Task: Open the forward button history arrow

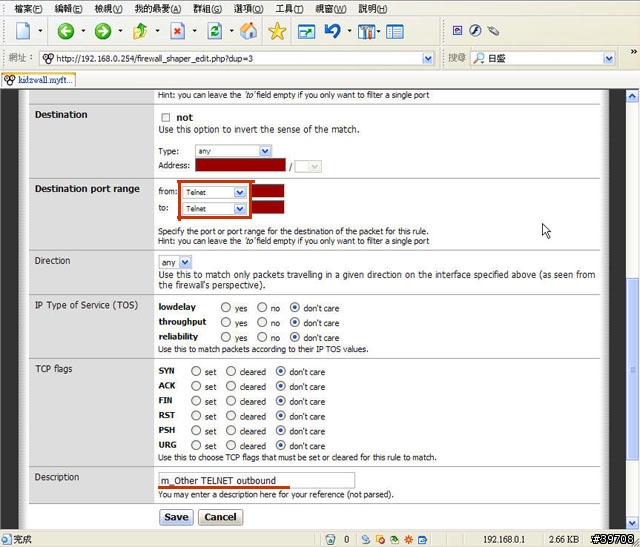Action: (x=120, y=31)
